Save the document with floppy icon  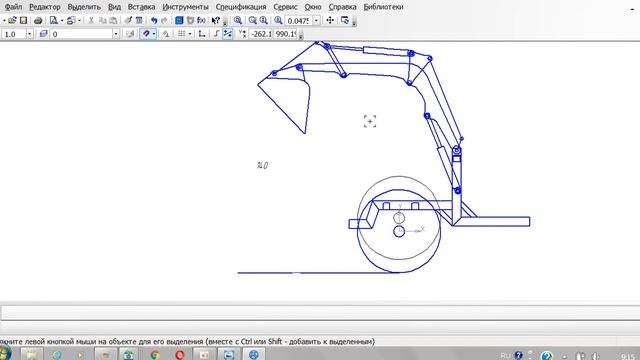[23, 20]
